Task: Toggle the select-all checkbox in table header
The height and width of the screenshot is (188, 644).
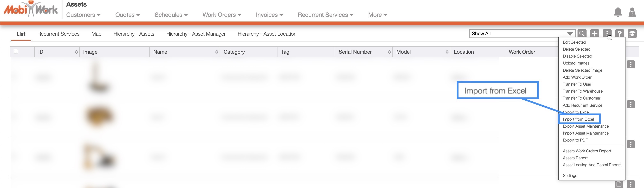Action: click(x=16, y=51)
